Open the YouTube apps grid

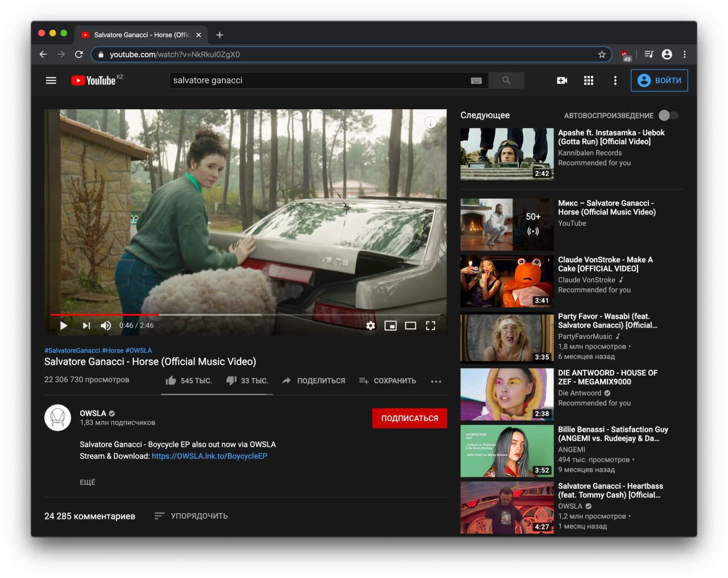[x=589, y=80]
